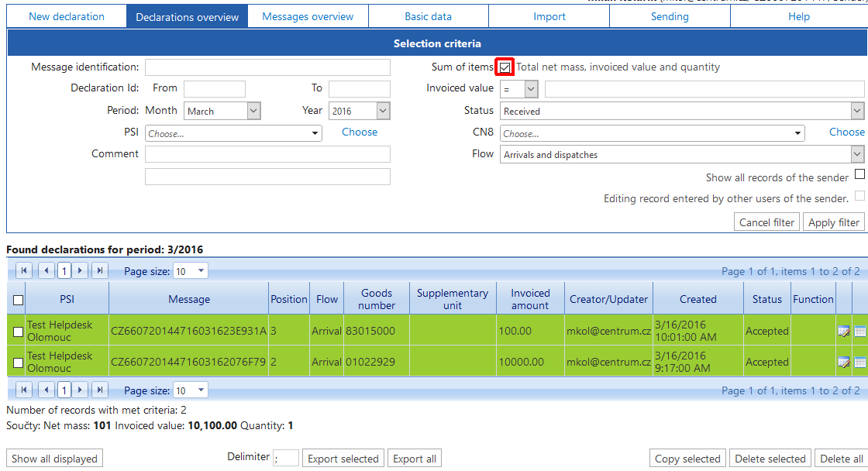Go to previous page in bottom pager
This screenshot has width=868, height=471.
(46, 390)
